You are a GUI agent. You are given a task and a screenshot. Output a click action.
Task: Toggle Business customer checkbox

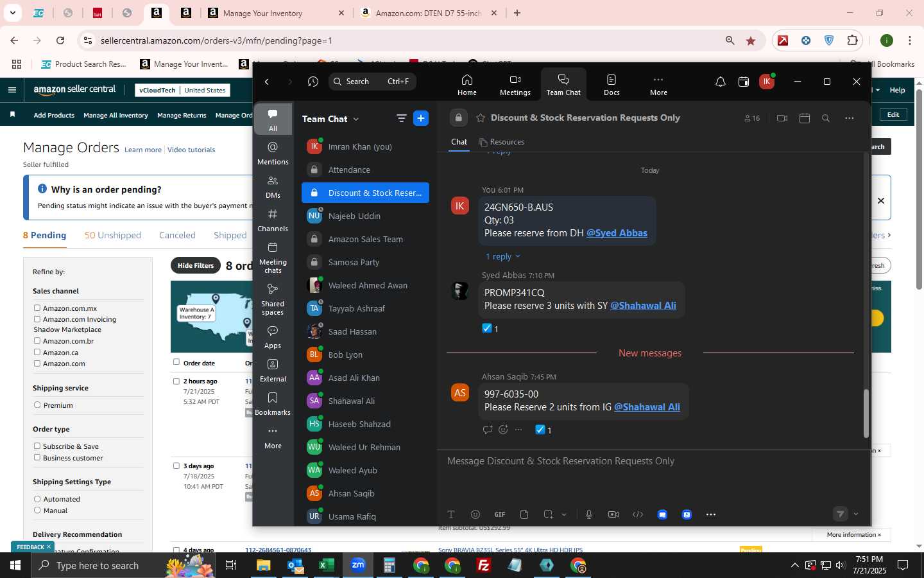[x=37, y=458]
